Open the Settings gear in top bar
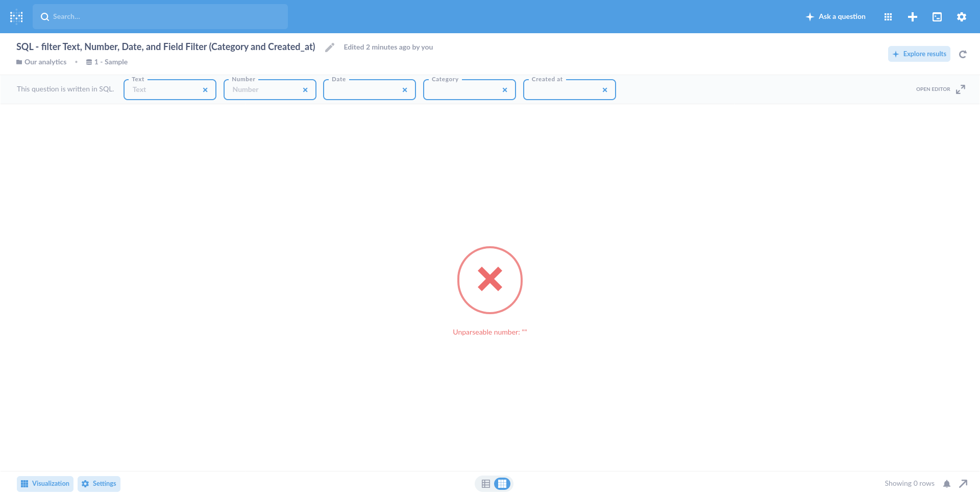 962,17
